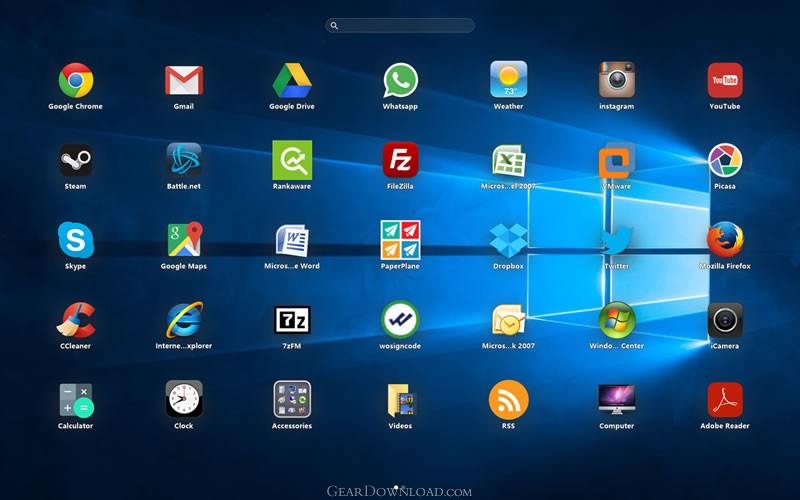Launch PaperPlane

click(x=400, y=240)
